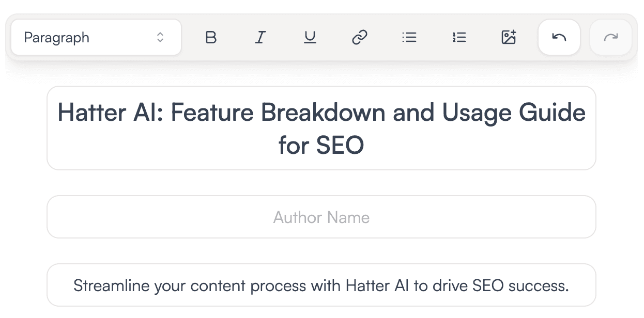Click into the article title field
The width and height of the screenshot is (644, 318).
pos(321,128)
